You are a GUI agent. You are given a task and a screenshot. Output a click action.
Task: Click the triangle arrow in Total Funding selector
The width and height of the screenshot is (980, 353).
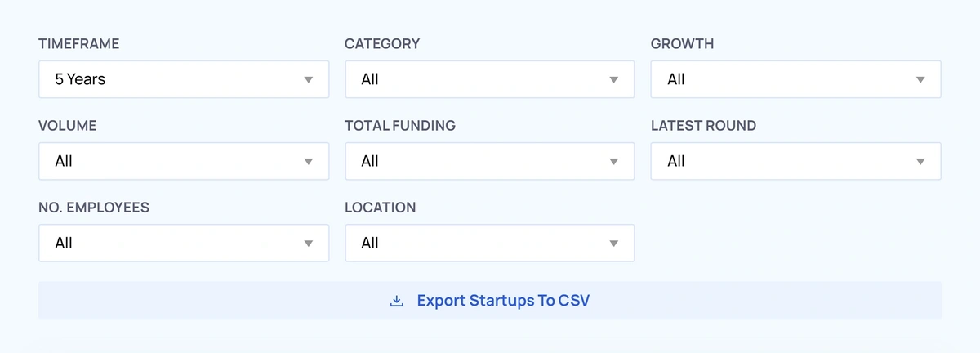click(614, 162)
